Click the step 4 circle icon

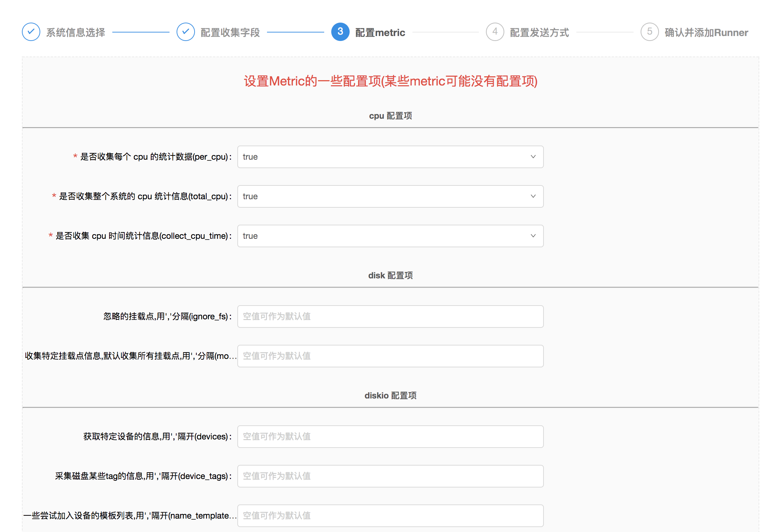[x=495, y=32]
